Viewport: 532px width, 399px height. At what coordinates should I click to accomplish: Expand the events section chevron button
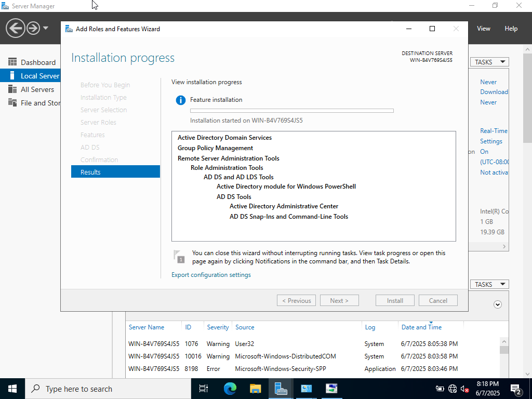point(498,304)
